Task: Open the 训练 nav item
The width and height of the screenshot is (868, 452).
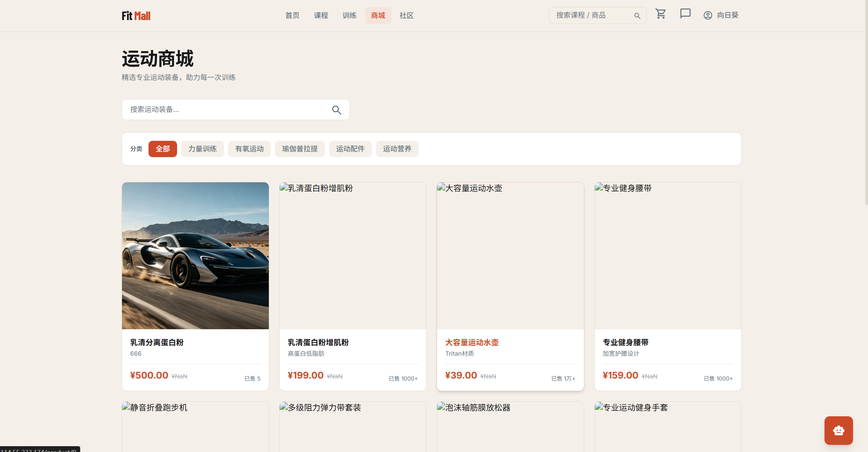Action: coord(349,15)
